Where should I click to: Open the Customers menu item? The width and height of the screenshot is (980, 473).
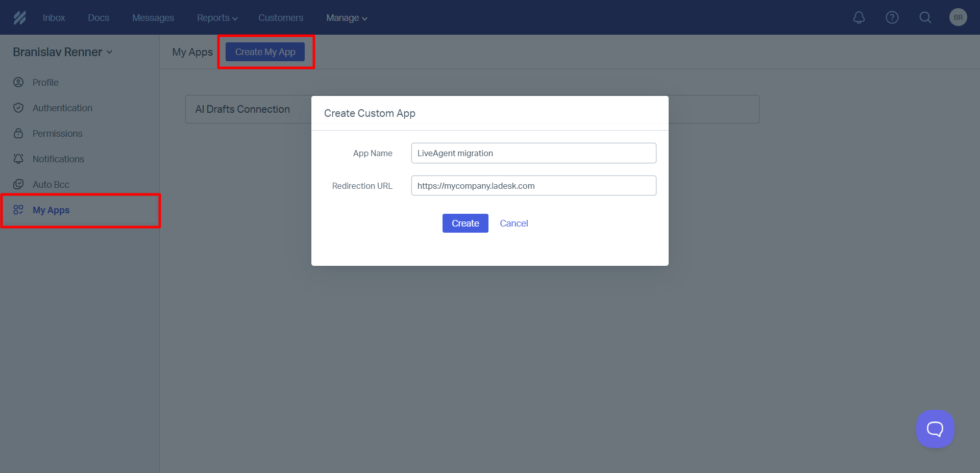281,18
